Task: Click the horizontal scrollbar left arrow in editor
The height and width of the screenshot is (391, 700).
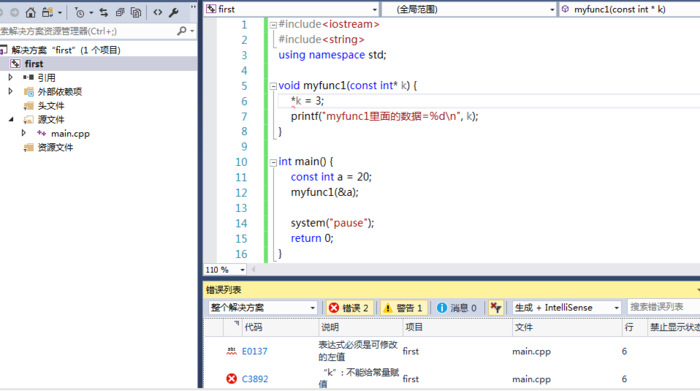Action: point(254,269)
